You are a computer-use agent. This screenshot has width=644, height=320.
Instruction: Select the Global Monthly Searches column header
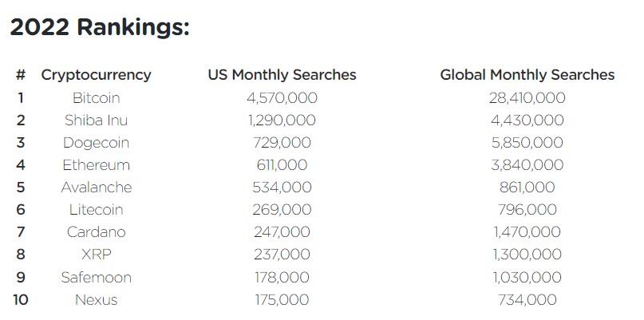[527, 75]
